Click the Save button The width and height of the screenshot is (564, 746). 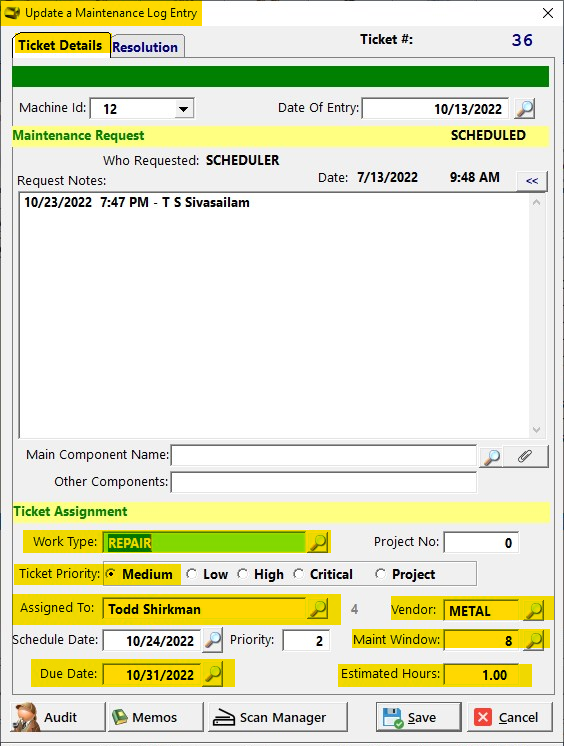(x=418, y=717)
